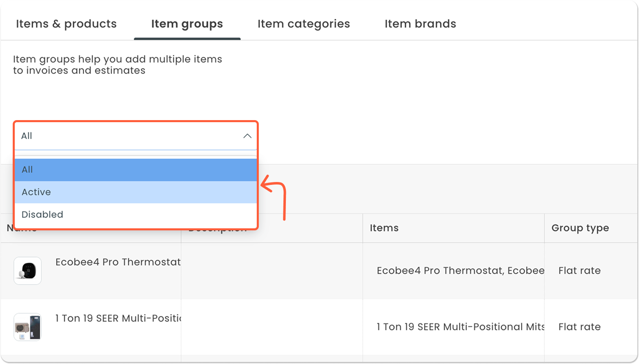Go to the Item brands tab

click(420, 24)
